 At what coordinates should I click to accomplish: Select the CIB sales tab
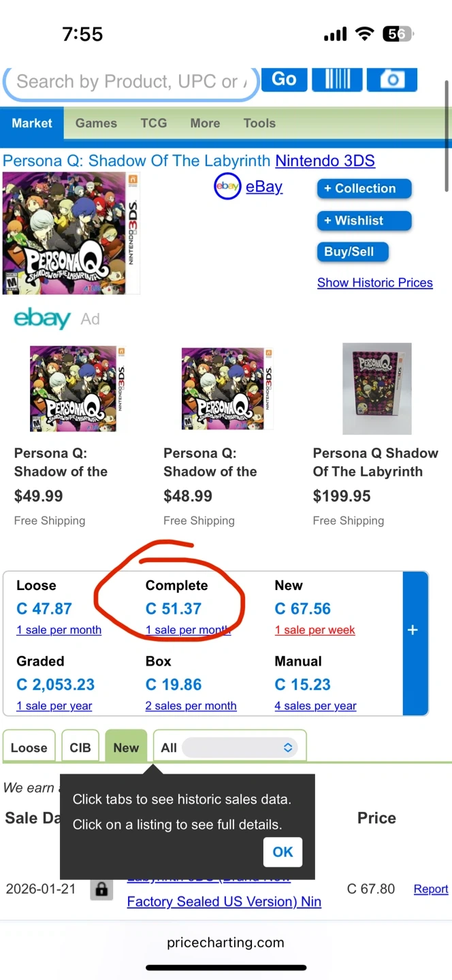click(80, 747)
